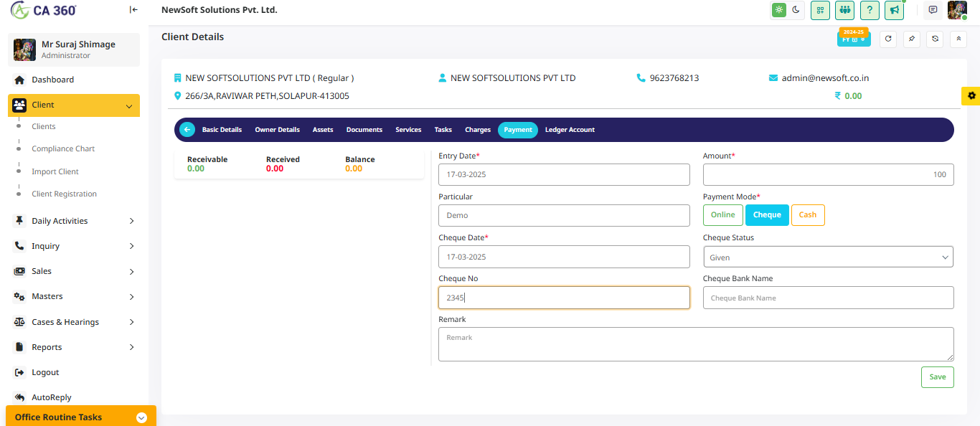Click the Masters gears icon

point(19,296)
